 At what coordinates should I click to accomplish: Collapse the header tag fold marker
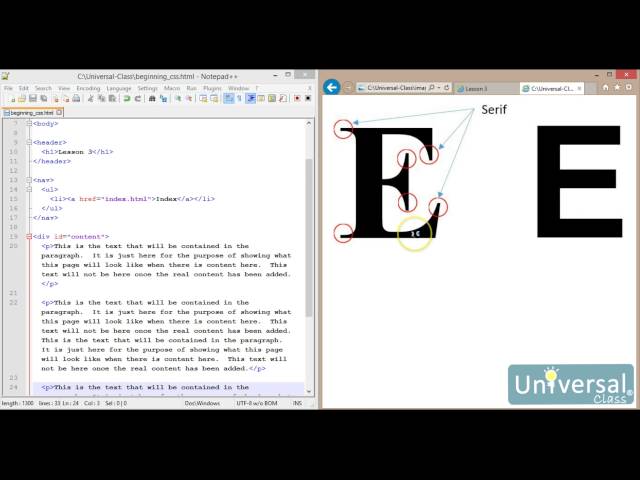tap(29, 142)
